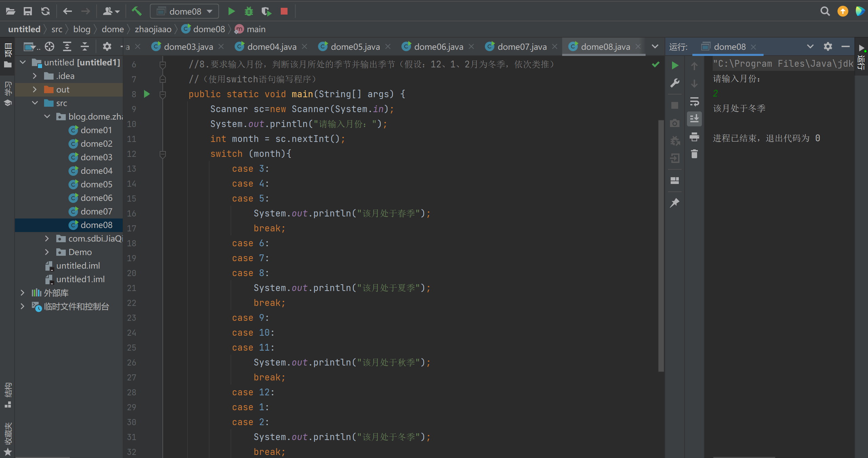Switch to the dome03.java editor tab

pyautogui.click(x=188, y=47)
